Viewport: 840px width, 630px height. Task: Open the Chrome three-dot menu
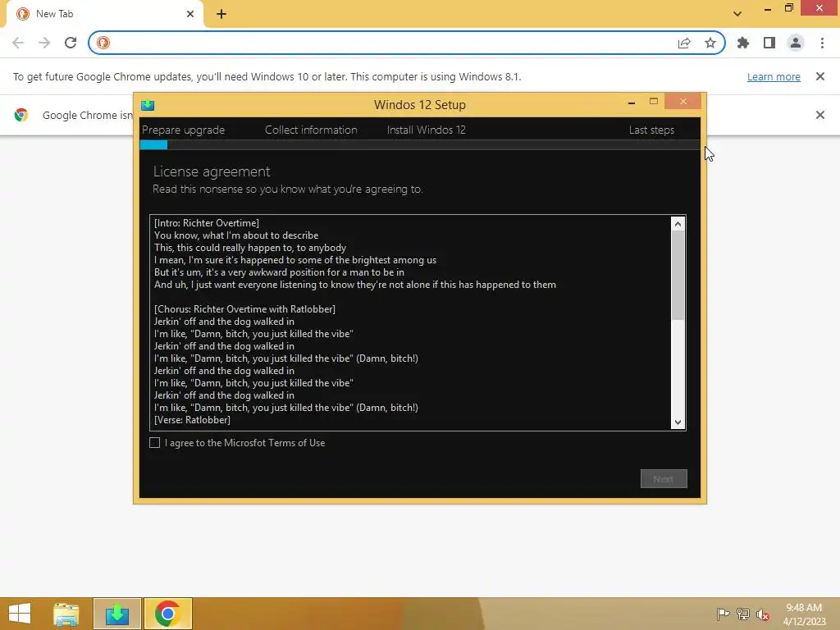click(822, 43)
